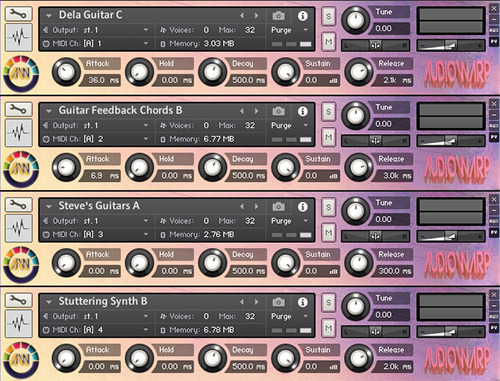The image size is (500, 381).
Task: Open wrench edit mode for Stuttering Synth B
Action: (19, 300)
